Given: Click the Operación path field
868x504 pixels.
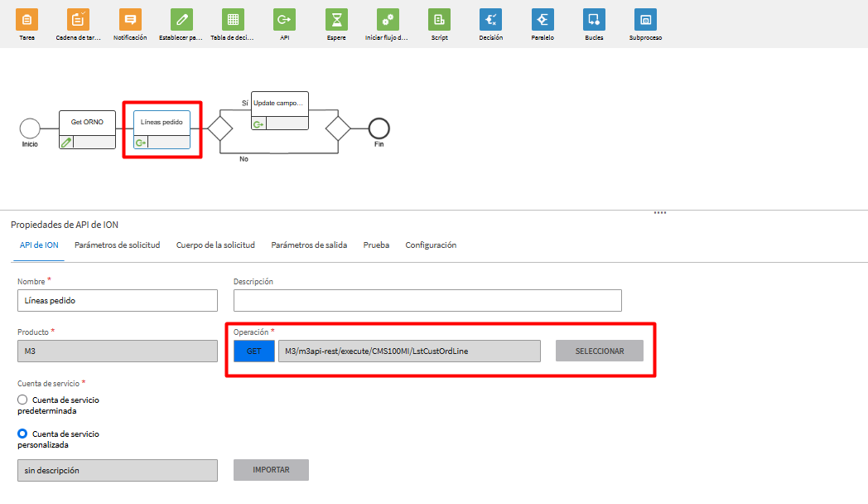Looking at the screenshot, I should pyautogui.click(x=409, y=351).
